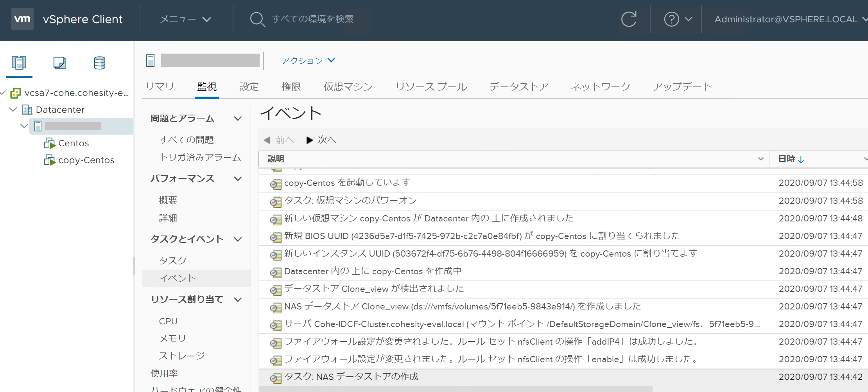868x392 pixels.
Task: Switch to the リソース プール tab
Action: click(x=431, y=86)
